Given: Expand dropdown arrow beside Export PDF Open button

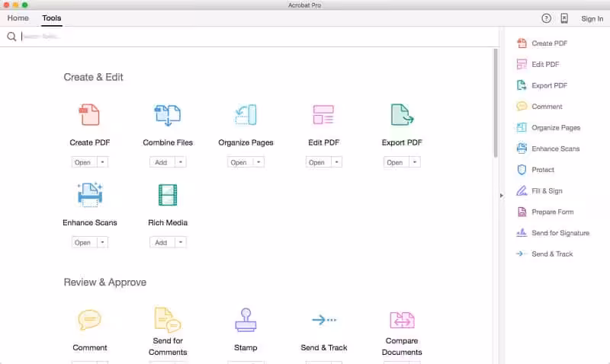Looking at the screenshot, I should pyautogui.click(x=415, y=162).
